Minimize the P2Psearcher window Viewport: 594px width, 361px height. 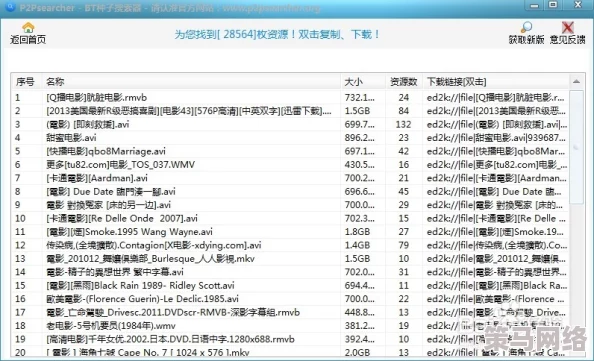[x=535, y=5]
